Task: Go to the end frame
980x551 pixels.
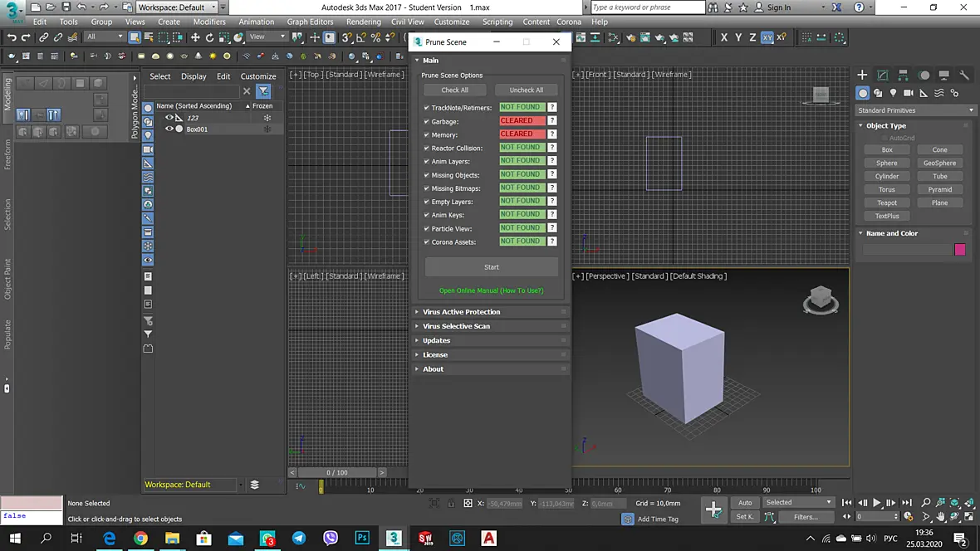Action: click(x=907, y=502)
